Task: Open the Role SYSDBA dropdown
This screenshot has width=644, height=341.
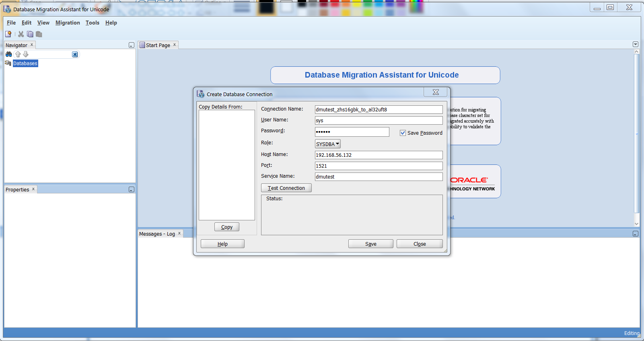Action: tap(328, 144)
